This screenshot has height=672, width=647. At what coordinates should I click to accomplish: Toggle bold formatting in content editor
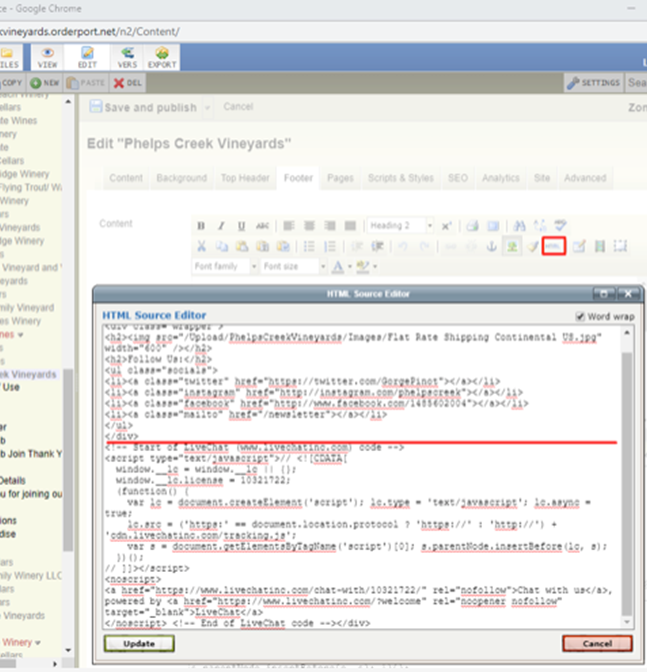[x=201, y=226]
